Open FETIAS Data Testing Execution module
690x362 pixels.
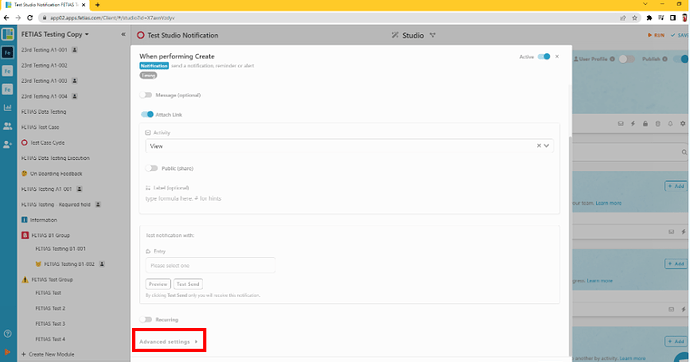pyautogui.click(x=55, y=158)
